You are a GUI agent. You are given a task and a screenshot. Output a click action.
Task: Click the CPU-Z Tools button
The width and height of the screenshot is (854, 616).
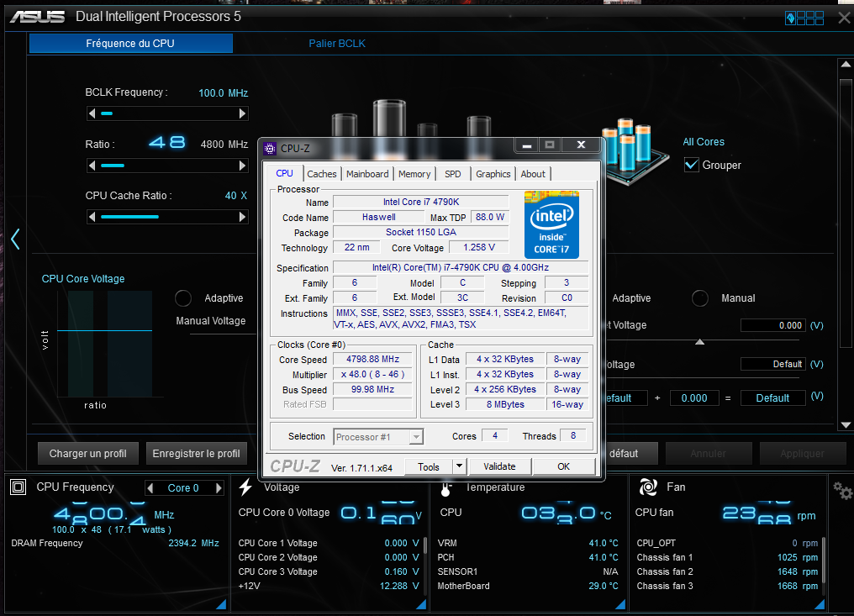429,466
